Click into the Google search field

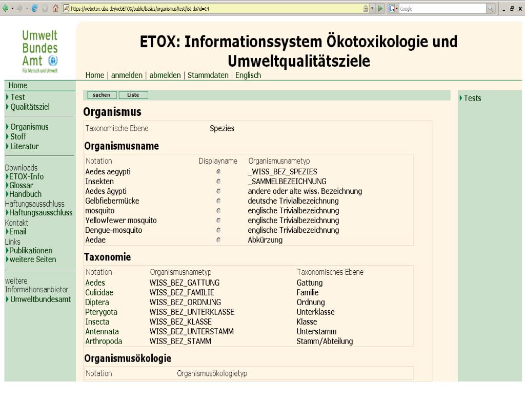(442, 9)
